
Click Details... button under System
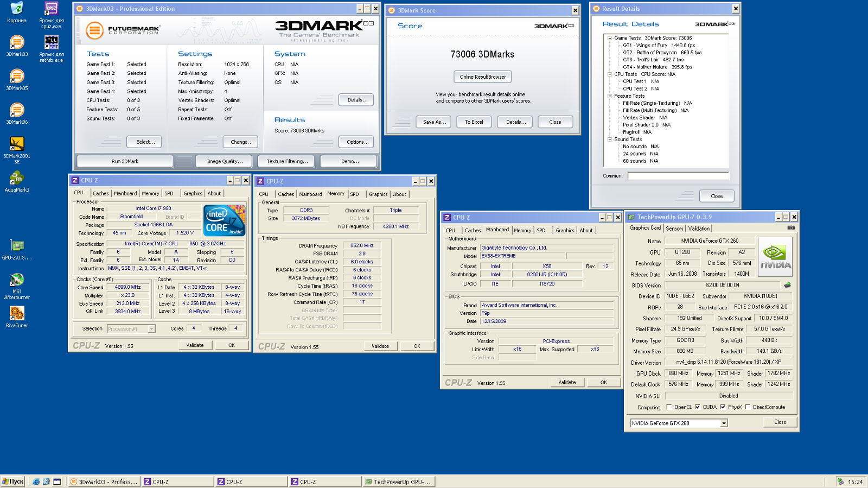(356, 99)
